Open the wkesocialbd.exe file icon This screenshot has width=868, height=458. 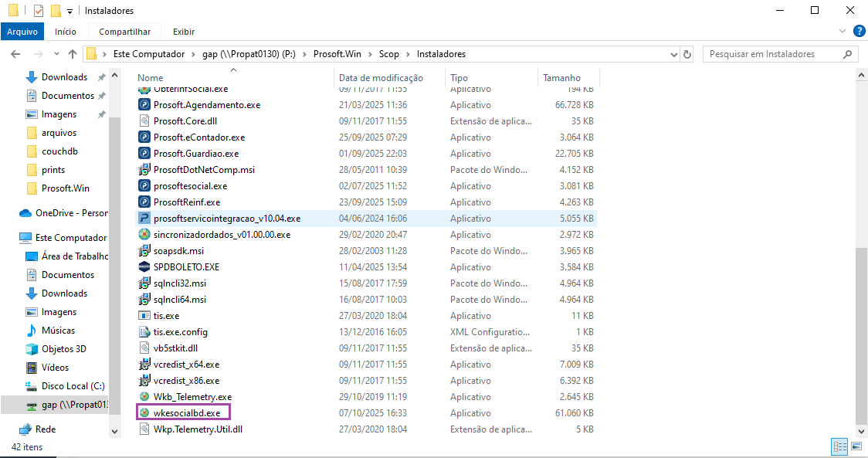144,413
